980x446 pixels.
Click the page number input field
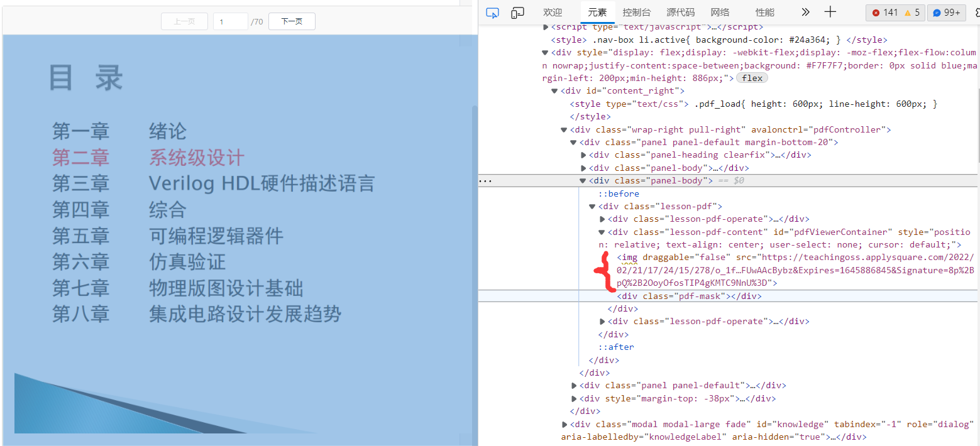pos(230,21)
